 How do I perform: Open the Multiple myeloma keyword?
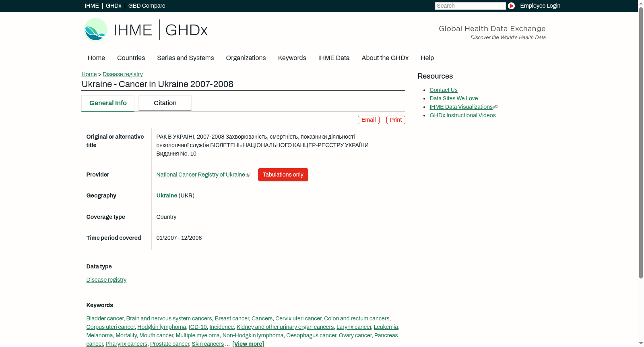(x=198, y=335)
